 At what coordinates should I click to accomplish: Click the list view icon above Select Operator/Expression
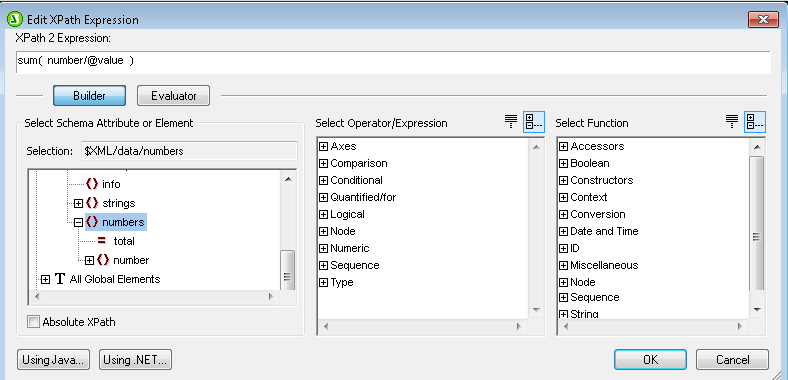[x=511, y=122]
